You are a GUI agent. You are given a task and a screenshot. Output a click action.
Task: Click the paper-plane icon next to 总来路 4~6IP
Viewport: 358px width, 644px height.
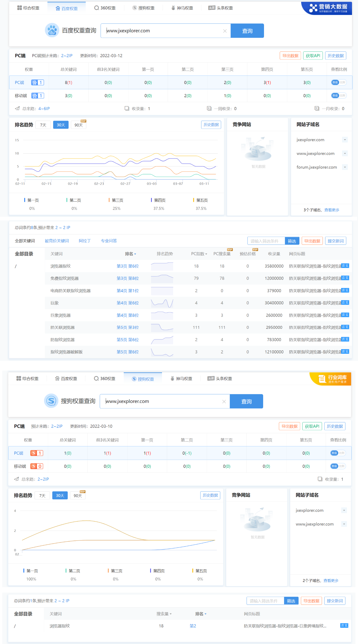(17, 109)
